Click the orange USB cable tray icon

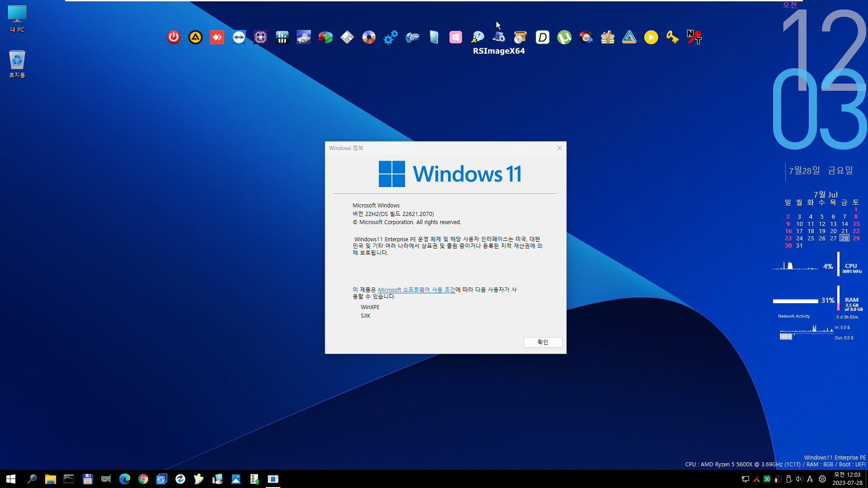[x=778, y=479]
